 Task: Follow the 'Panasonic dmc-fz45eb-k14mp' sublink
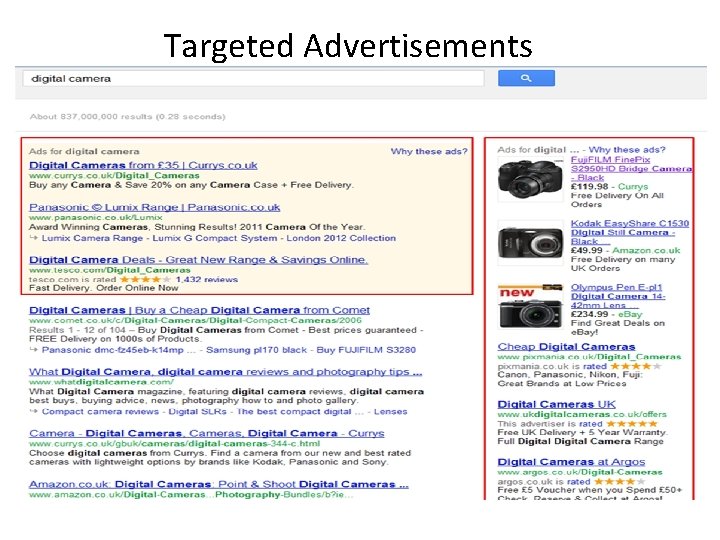coord(112,350)
